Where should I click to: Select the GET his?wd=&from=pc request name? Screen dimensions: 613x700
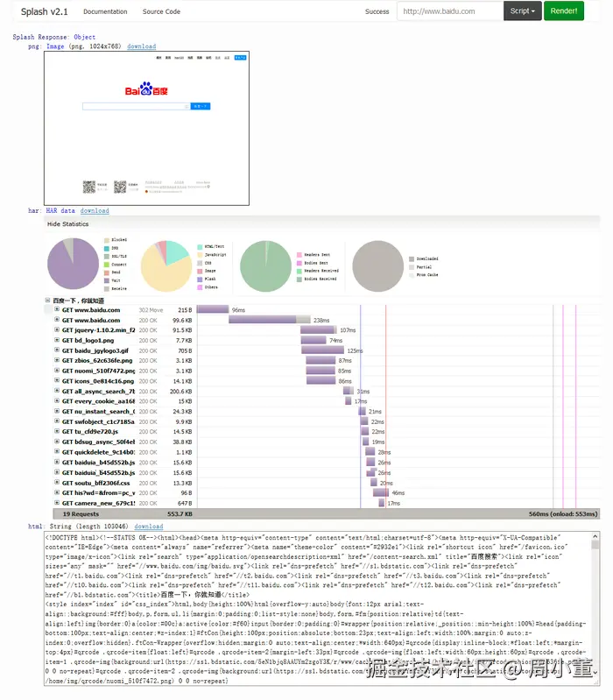coord(98,493)
